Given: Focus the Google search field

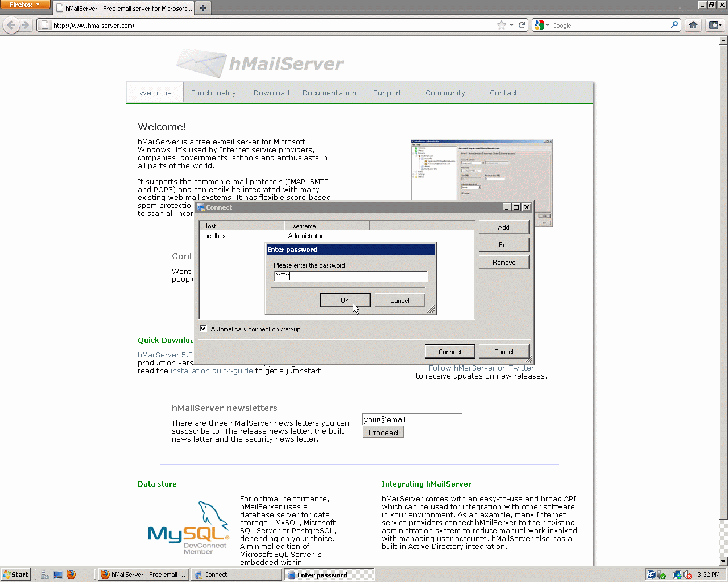Looking at the screenshot, I should click(610, 25).
